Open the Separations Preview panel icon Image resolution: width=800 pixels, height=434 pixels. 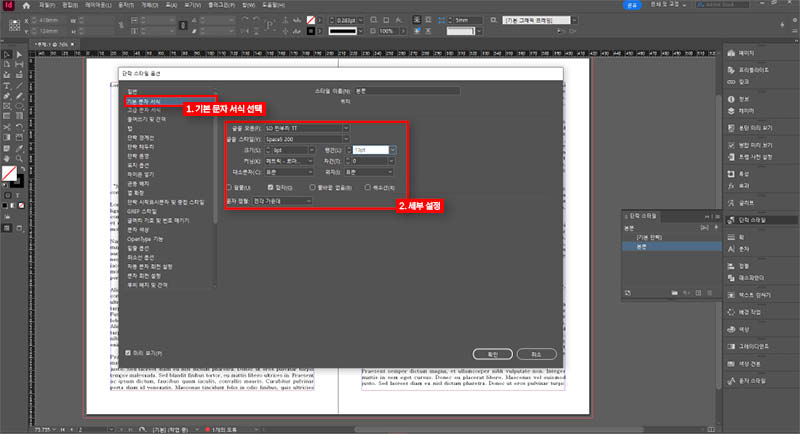coord(731,128)
